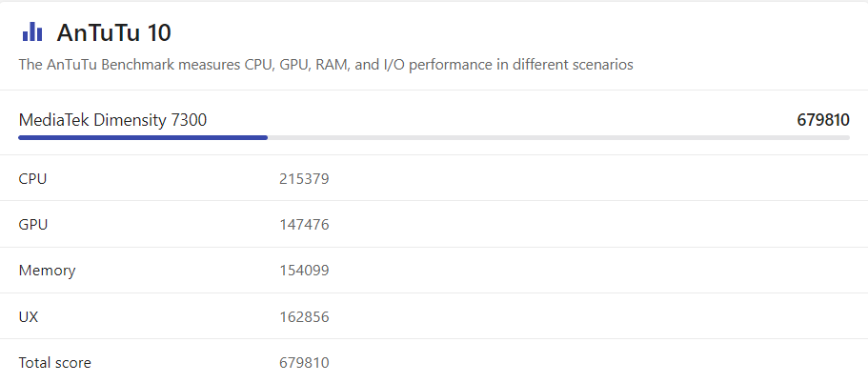Click the GPU score 147476

(x=304, y=225)
